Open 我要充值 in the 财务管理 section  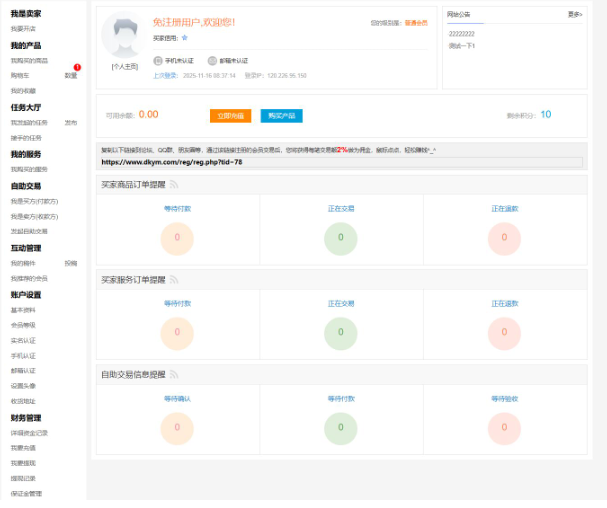point(22,448)
